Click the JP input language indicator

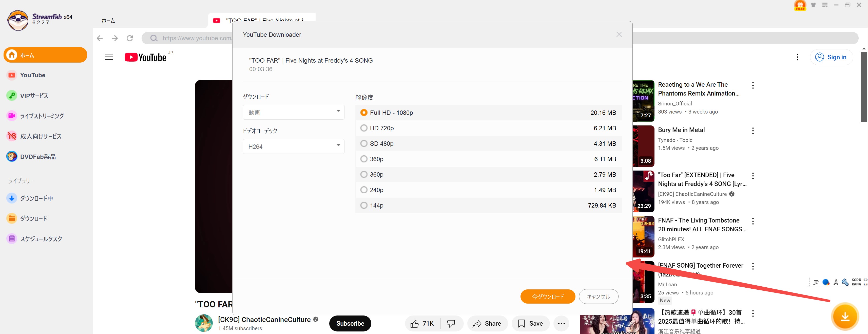[815, 283]
